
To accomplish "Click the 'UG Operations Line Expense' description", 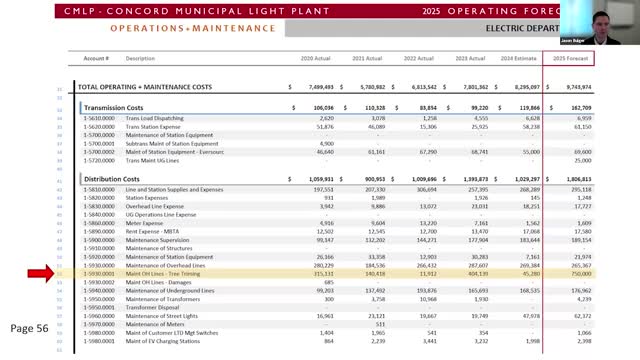I will click(161, 215).
